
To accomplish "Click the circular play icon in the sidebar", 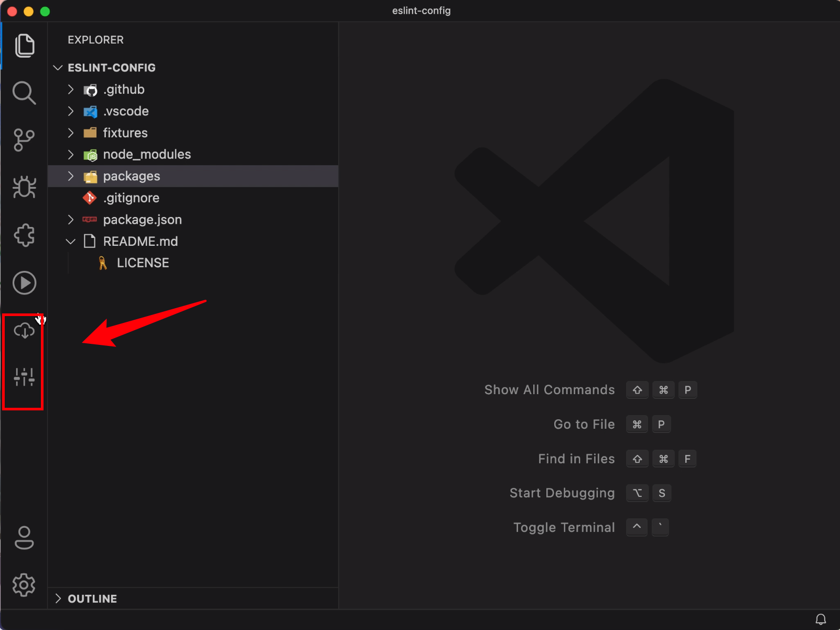I will coord(24,283).
